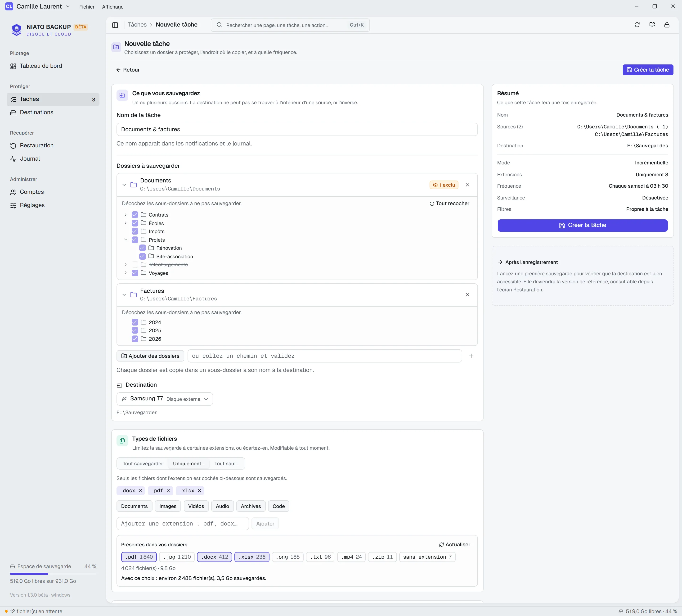Remove the .xlsx extension chip

point(199,490)
